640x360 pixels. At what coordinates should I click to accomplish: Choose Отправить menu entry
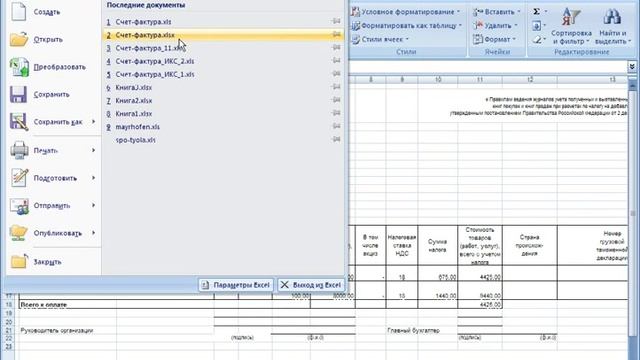(54, 206)
